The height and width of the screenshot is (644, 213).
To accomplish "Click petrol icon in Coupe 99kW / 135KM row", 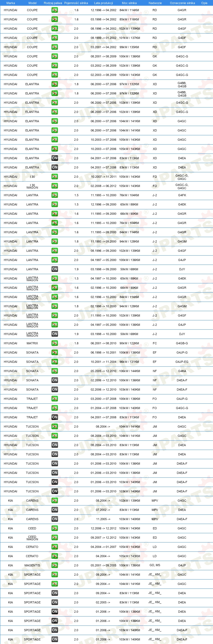I will 55,47.
